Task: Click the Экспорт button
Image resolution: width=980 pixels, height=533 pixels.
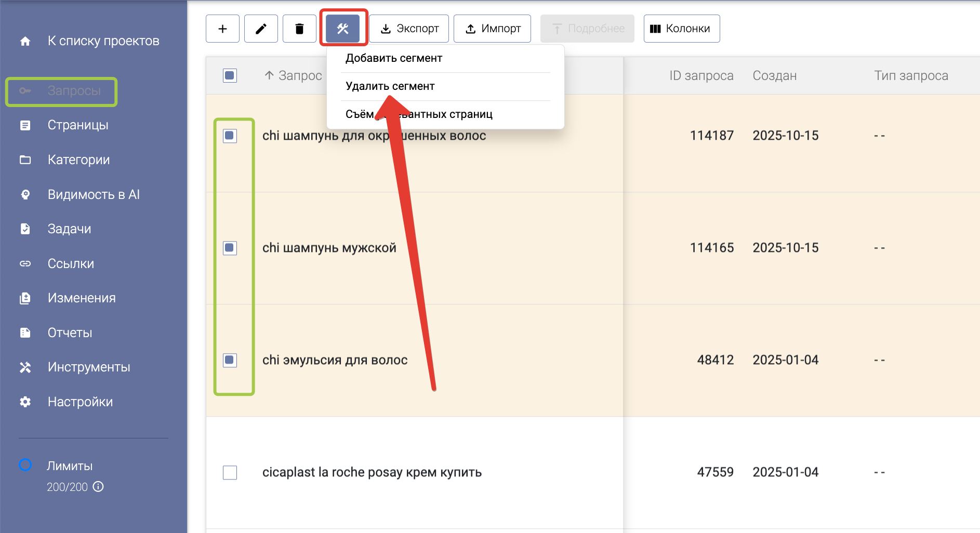Action: (x=409, y=29)
